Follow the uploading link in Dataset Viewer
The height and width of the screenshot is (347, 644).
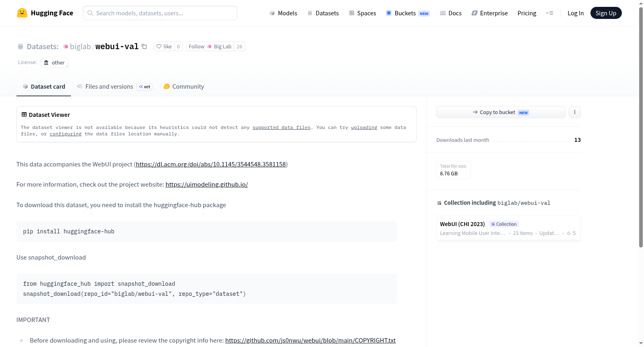click(x=364, y=127)
